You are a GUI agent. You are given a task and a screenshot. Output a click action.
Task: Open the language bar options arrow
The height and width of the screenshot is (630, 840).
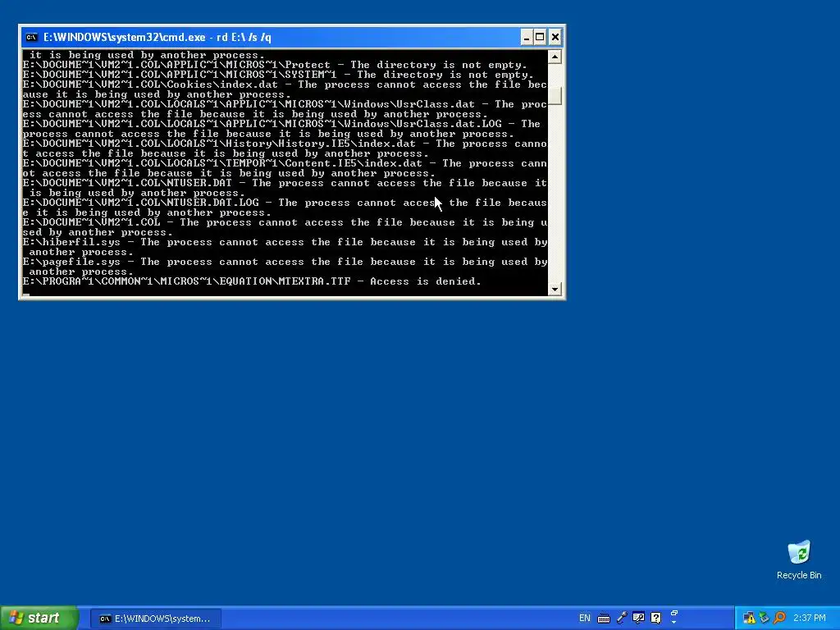point(674,623)
